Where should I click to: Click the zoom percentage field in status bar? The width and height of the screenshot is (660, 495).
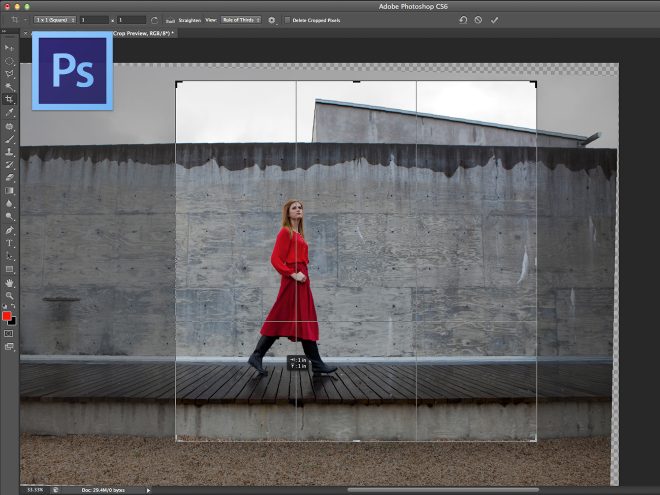[x=35, y=490]
